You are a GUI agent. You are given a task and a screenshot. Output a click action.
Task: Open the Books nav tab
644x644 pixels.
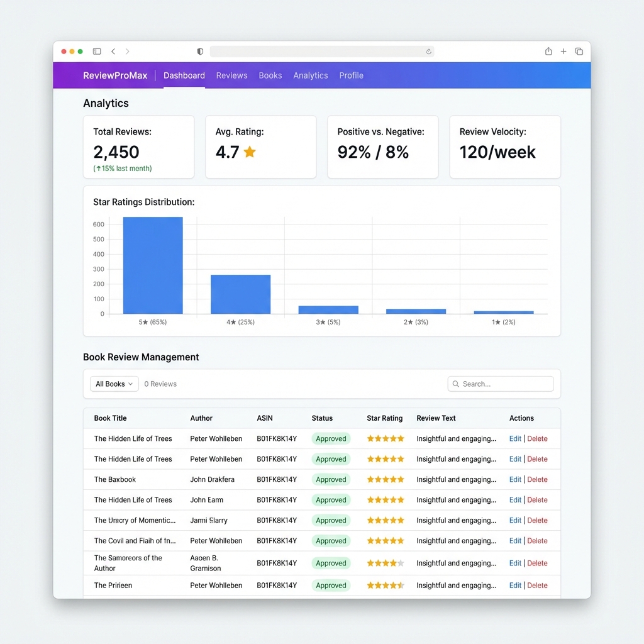pos(270,75)
